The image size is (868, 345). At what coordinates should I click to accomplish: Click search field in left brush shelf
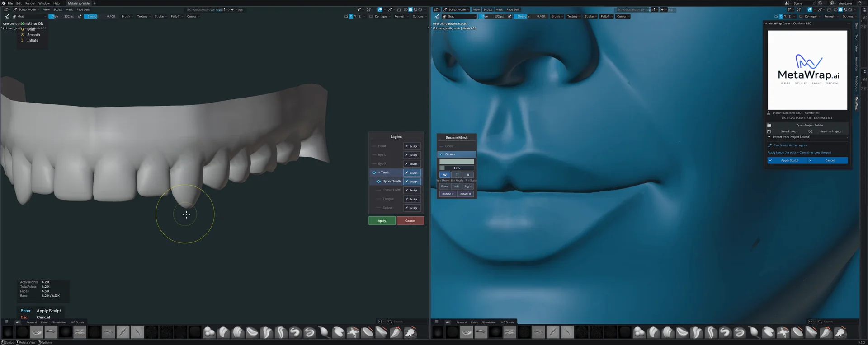(x=407, y=322)
